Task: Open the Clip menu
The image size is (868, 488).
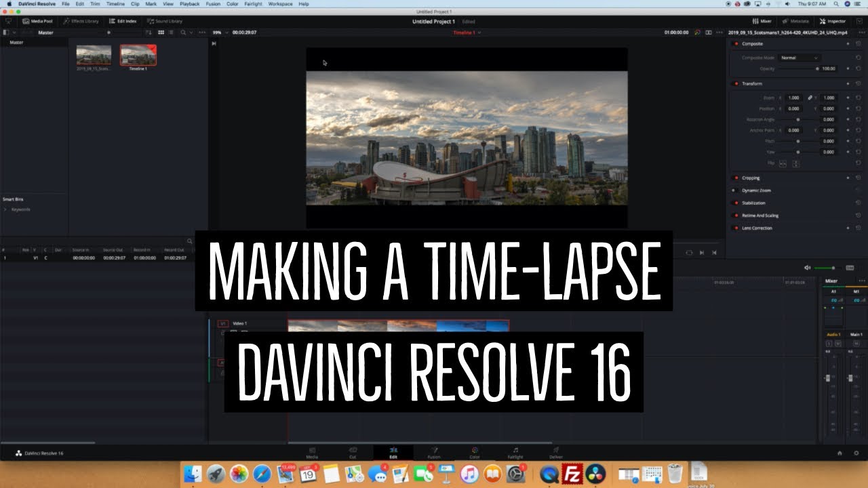Action: point(135,4)
